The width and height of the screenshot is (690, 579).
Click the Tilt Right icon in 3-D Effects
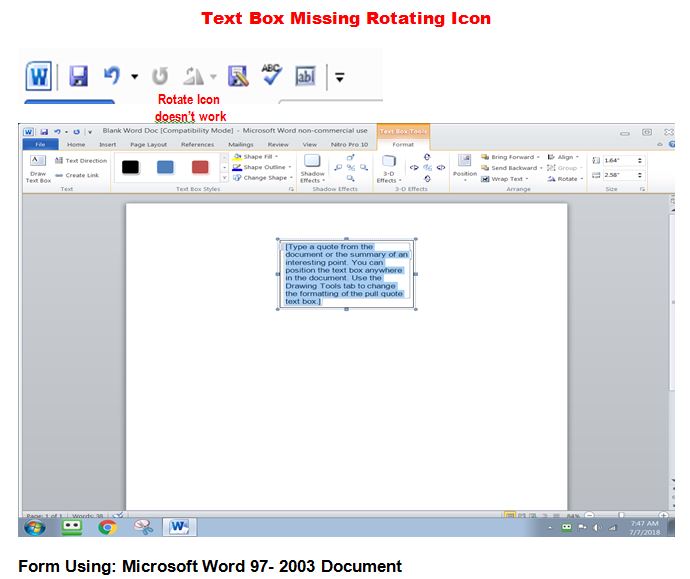440,167
